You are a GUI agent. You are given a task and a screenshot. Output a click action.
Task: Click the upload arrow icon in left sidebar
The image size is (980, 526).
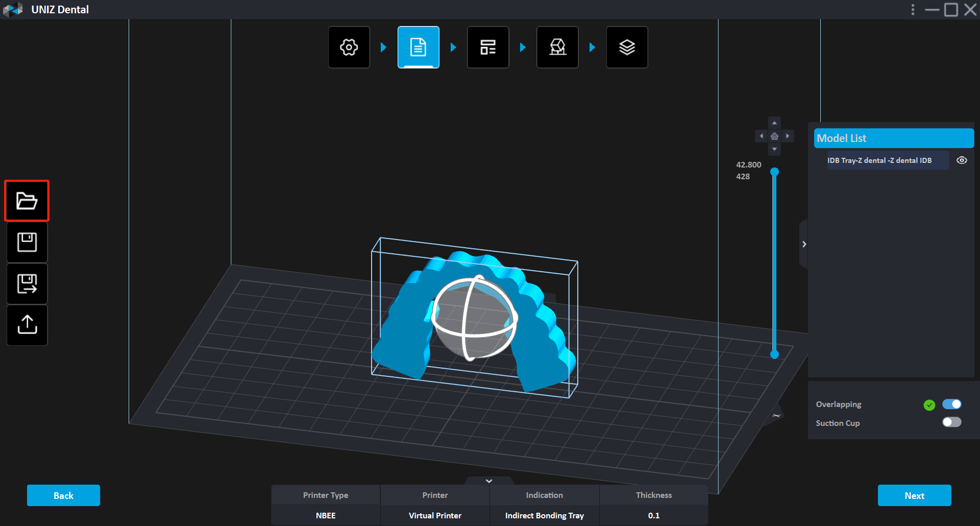(27, 325)
